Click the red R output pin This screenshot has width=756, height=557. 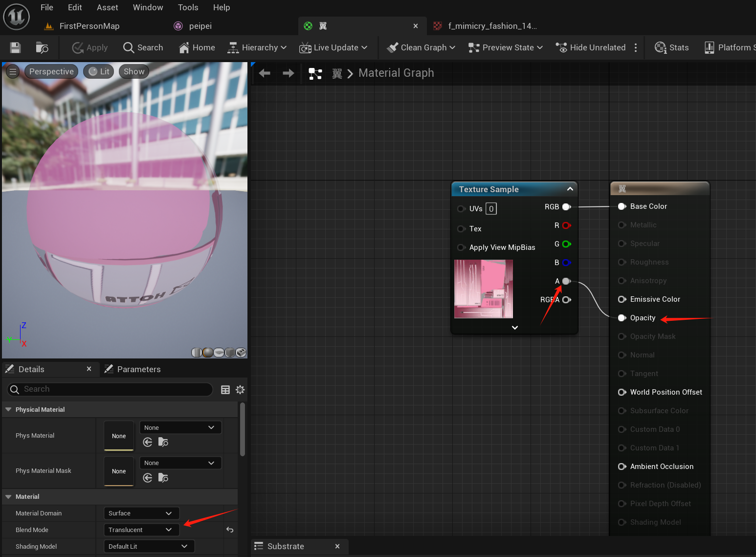click(567, 225)
